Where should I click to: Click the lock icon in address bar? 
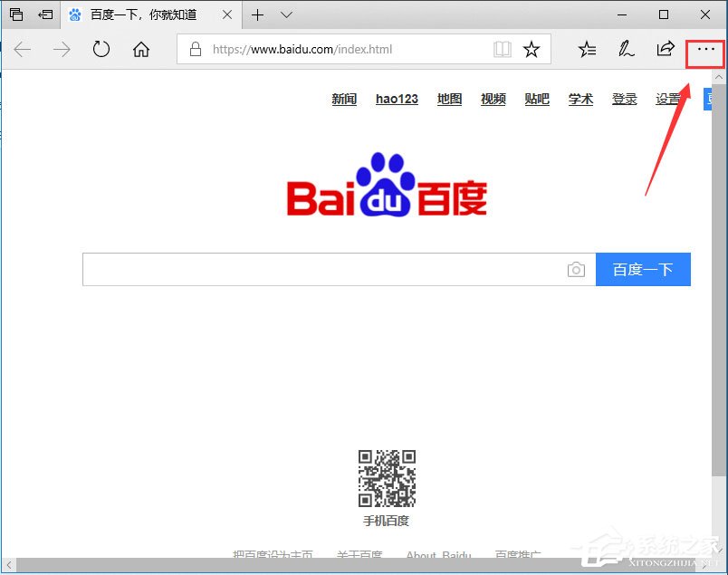click(x=195, y=50)
